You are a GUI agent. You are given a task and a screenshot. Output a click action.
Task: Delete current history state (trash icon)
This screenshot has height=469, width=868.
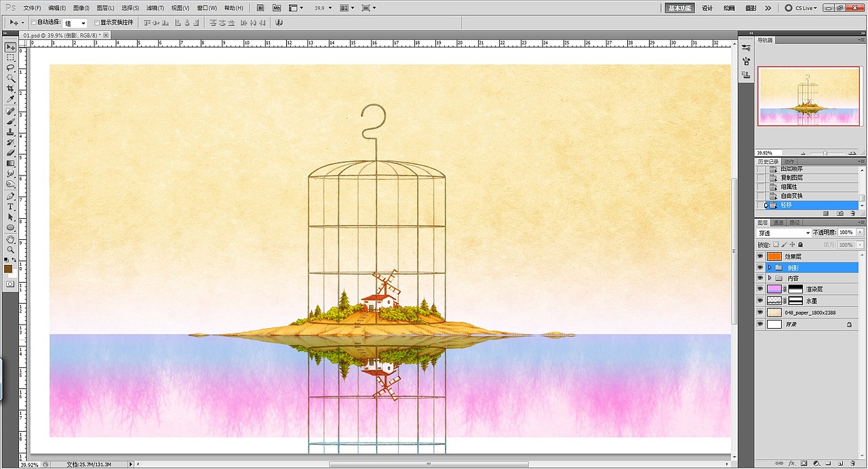click(x=854, y=213)
